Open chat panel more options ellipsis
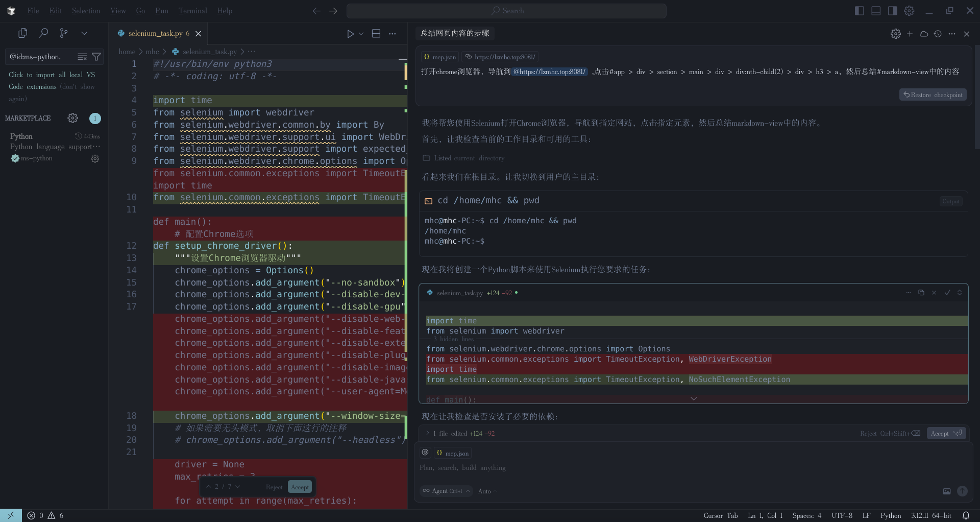Viewport: 980px width, 522px height. click(952, 34)
